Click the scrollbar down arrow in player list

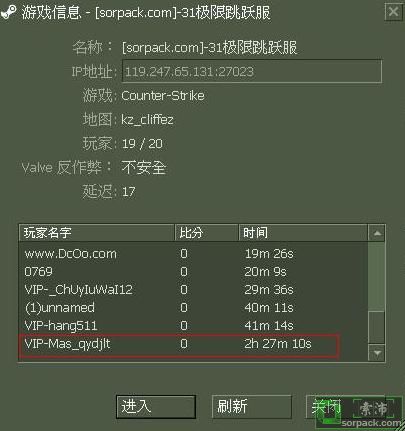tap(377, 352)
